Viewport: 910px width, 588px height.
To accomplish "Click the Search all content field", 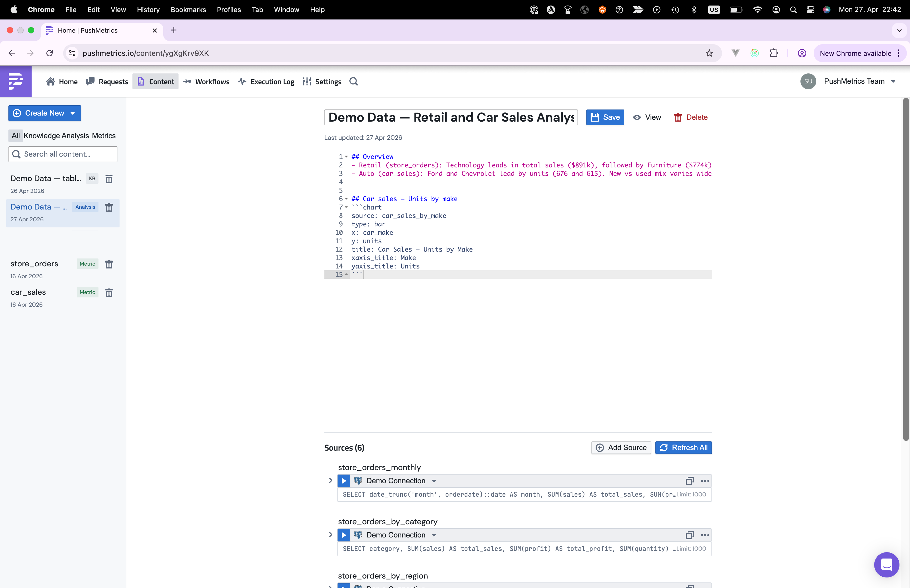I will click(x=63, y=154).
